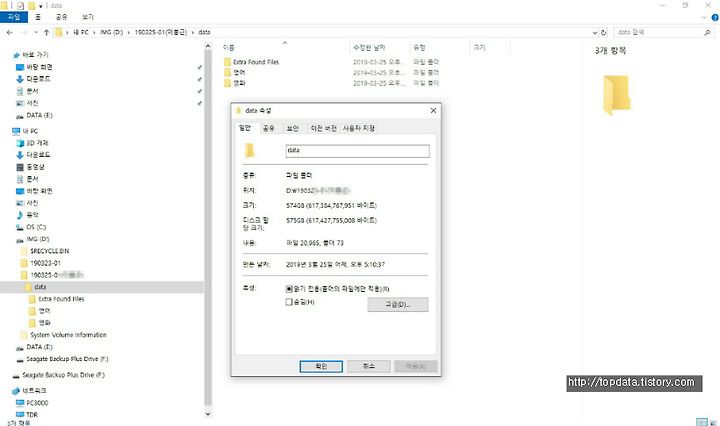The height and width of the screenshot is (426, 720).
Task: Open 음악 folder under 내 PC
Action: pos(28,215)
